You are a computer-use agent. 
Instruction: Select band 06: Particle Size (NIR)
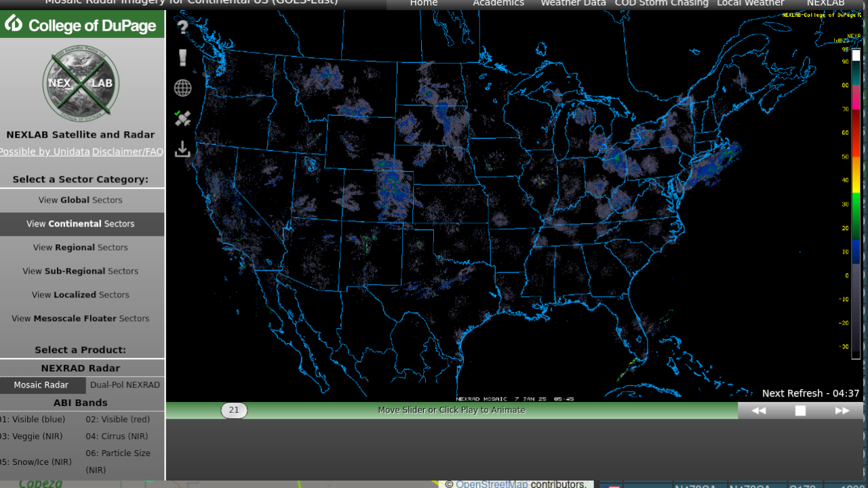click(x=118, y=462)
